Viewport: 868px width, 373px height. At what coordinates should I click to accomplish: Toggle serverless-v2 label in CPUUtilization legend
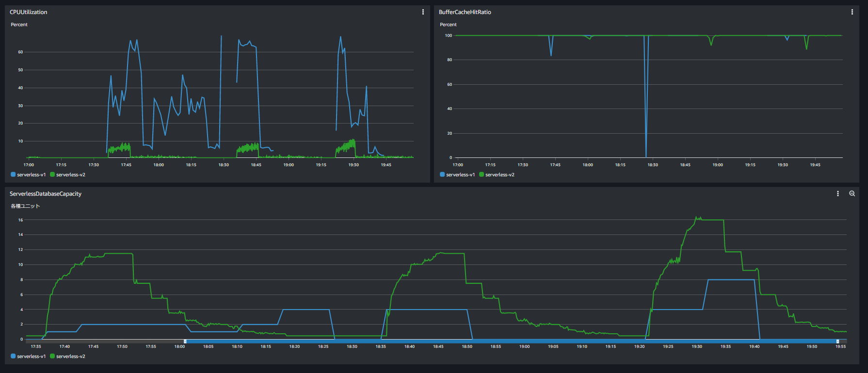pyautogui.click(x=70, y=175)
